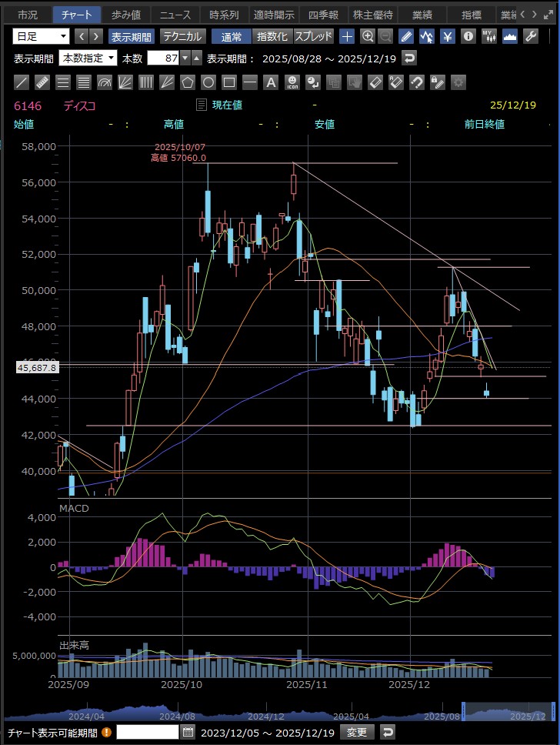Click the zoom in magnifier icon
This screenshot has height=745, width=560.
368,36
